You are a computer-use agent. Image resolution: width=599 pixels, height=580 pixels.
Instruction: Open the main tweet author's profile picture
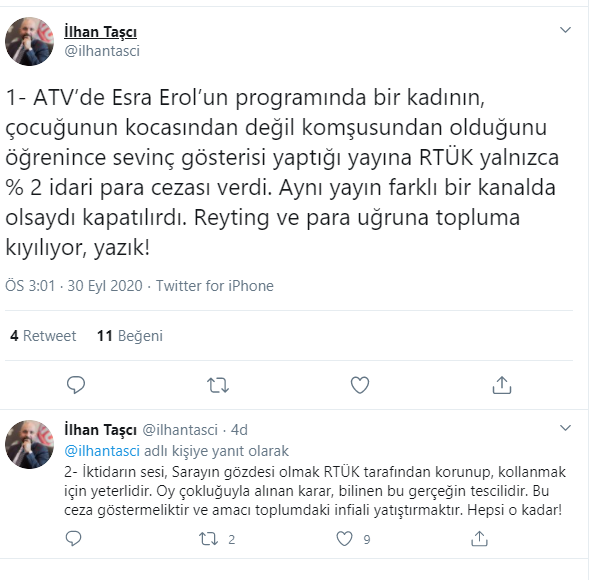[29, 42]
